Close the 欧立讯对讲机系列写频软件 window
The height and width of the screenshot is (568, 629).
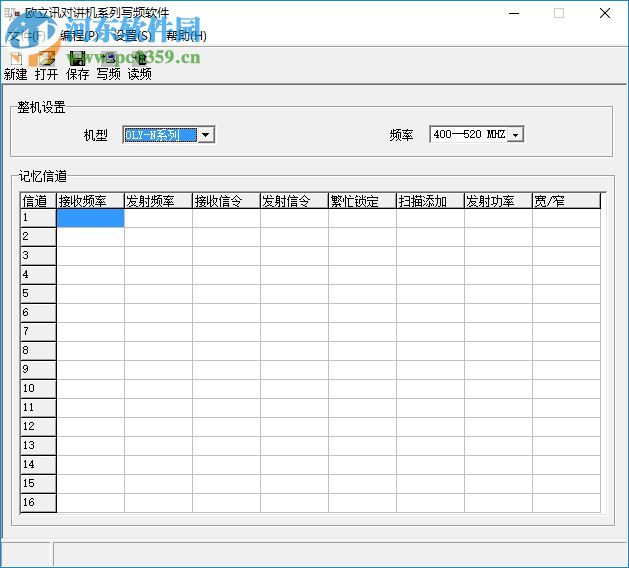[605, 13]
